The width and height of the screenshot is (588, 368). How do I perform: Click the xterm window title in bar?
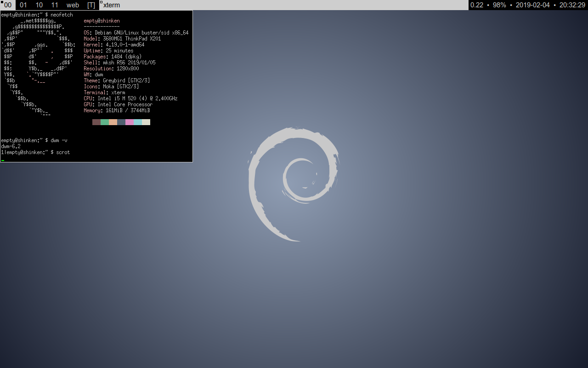[112, 5]
